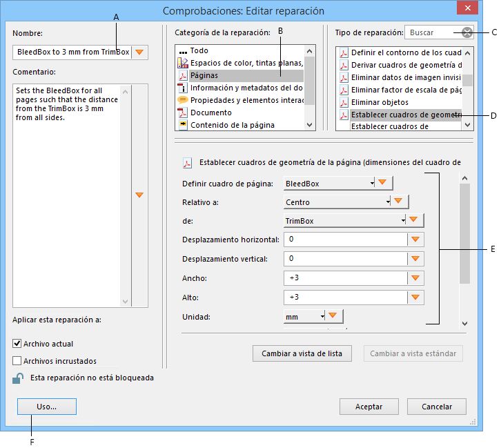Click the Cancelar button
This screenshot has height=448, width=501.
click(x=437, y=407)
